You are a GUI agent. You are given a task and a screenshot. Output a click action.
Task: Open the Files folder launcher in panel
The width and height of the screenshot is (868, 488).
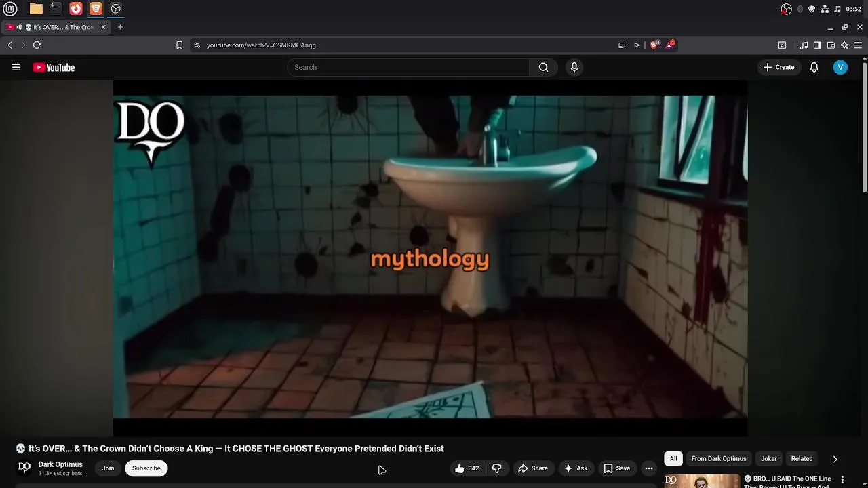[x=36, y=9]
